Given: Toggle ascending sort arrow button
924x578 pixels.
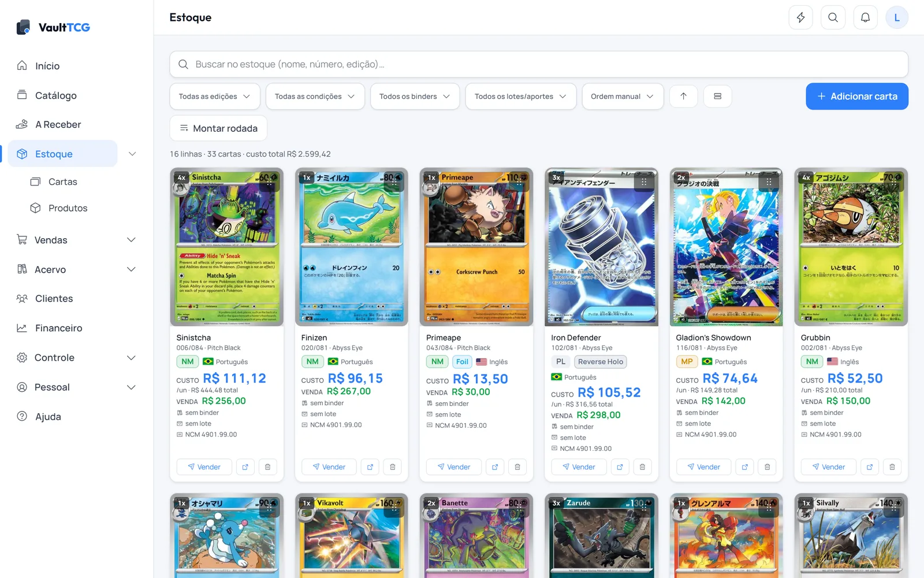Looking at the screenshot, I should [683, 97].
